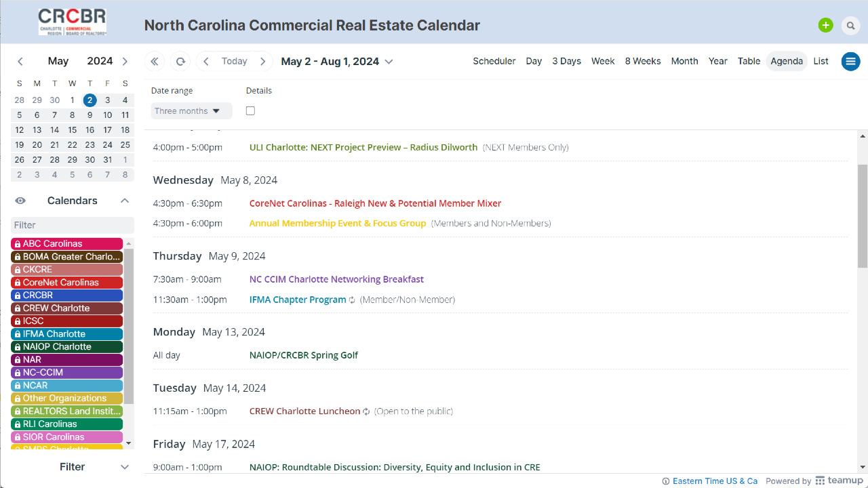The image size is (868, 488).
Task: Click the refresh calendar icon
Action: [x=180, y=61]
